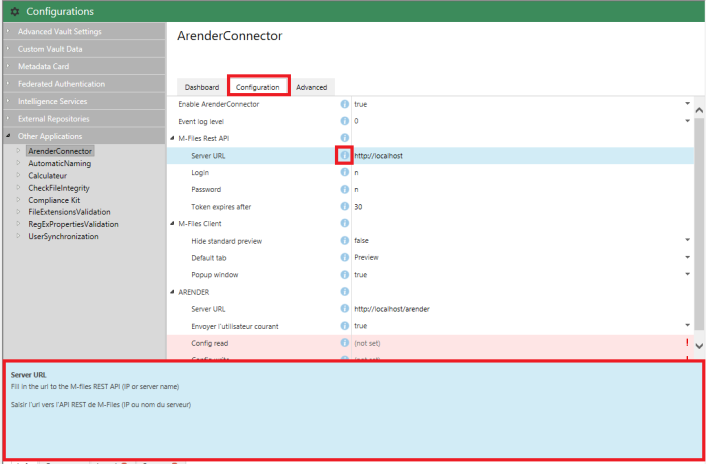Switch to the Dashboard tab
Viewport: 708px width, 464px height.
tap(201, 87)
